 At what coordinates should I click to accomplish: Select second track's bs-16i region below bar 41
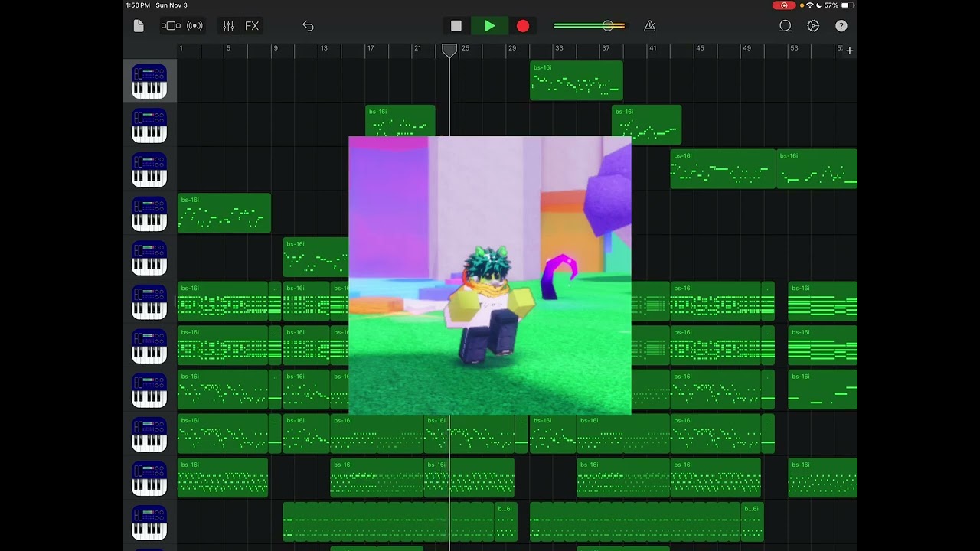point(646,125)
